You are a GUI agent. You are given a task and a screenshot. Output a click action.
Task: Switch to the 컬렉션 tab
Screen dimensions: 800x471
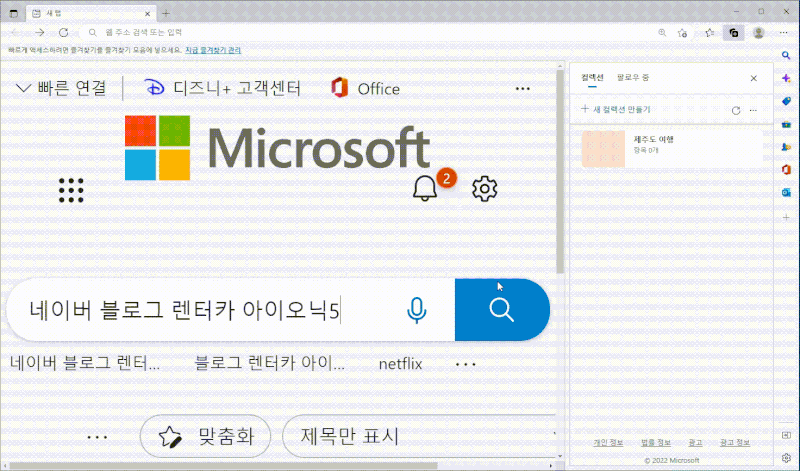click(x=592, y=78)
